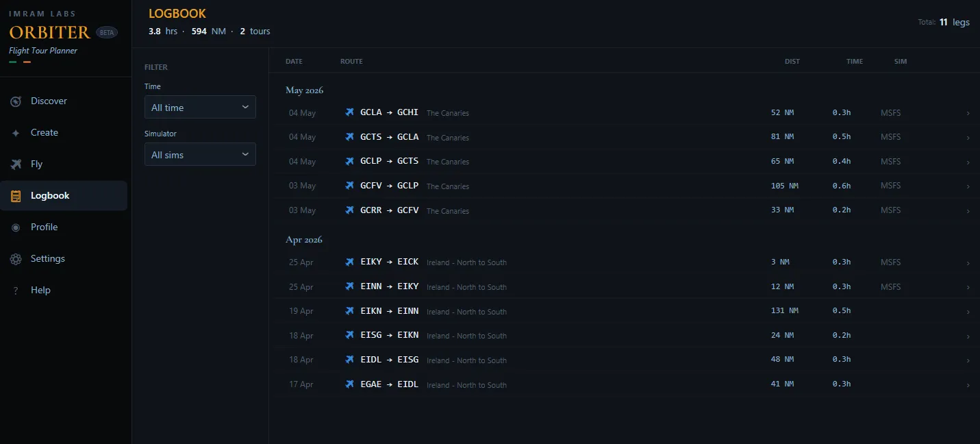Click plane icon for EGAE → EIDL leg

[x=350, y=384]
